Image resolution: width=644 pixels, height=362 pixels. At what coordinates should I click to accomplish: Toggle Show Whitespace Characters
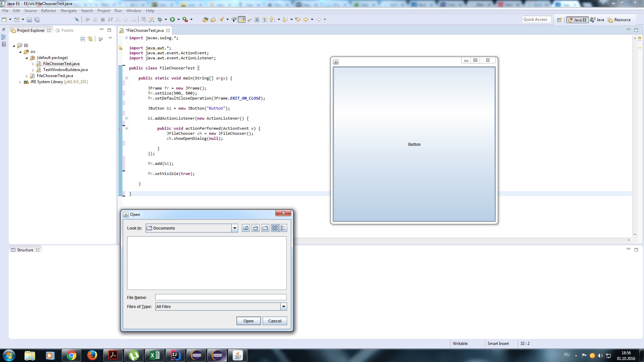(265, 19)
